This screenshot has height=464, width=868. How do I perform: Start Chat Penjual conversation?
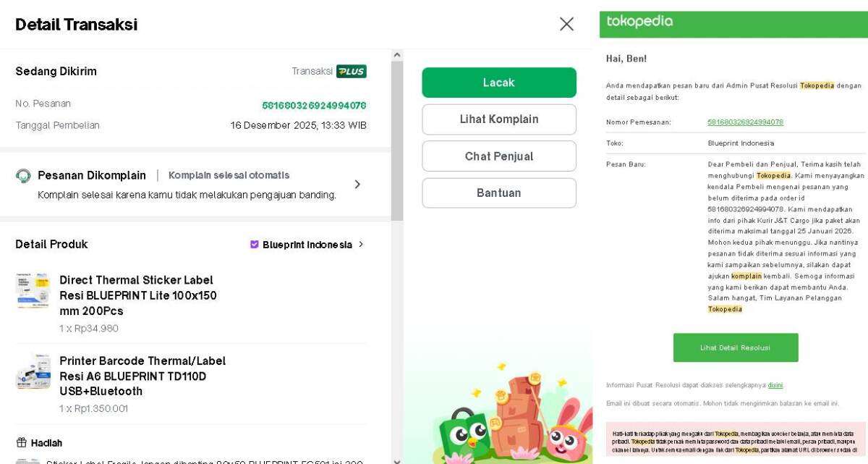[x=499, y=156]
